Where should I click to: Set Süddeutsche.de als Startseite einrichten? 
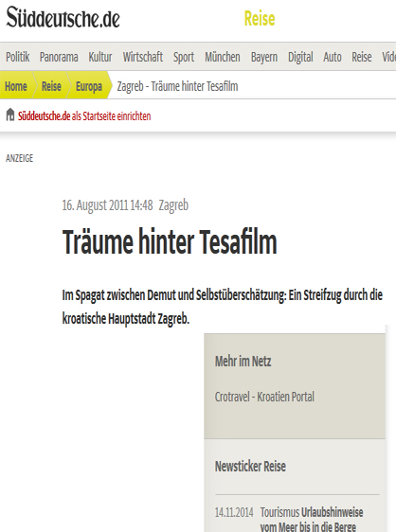84,116
